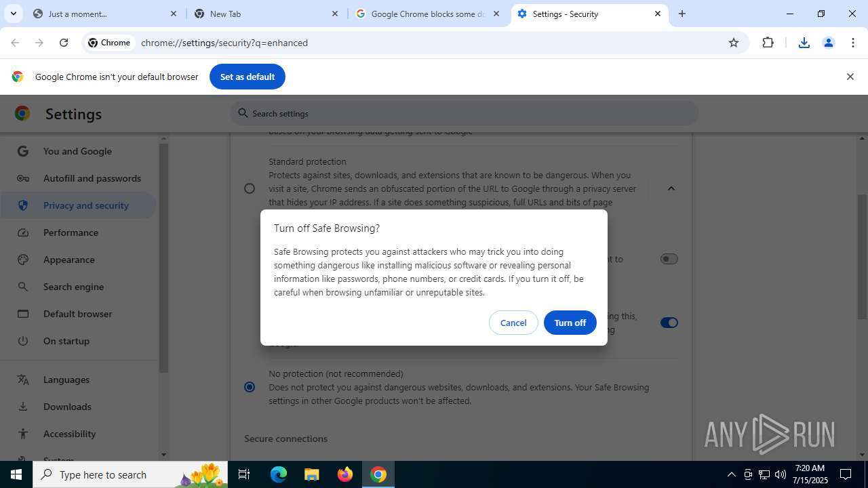Launch Microsoft Edge from taskbar
The image size is (868, 488).
(x=279, y=474)
